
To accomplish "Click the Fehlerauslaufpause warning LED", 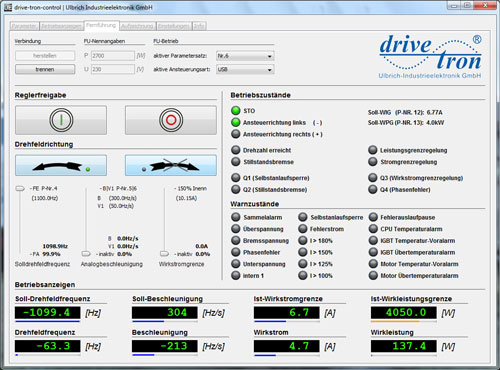I will point(373,217).
